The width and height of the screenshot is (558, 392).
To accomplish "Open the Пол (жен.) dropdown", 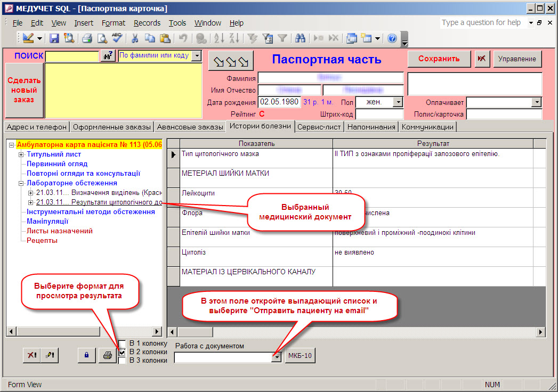I will [398, 102].
